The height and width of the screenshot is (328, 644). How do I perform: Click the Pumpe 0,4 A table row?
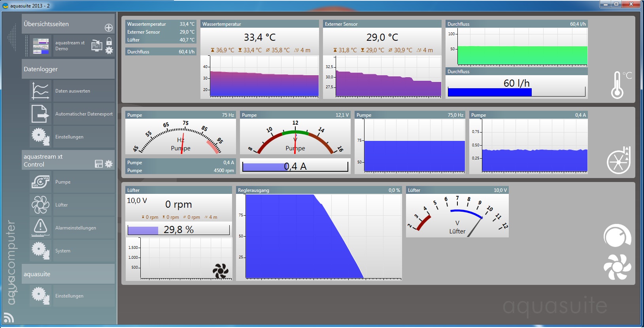tap(181, 163)
